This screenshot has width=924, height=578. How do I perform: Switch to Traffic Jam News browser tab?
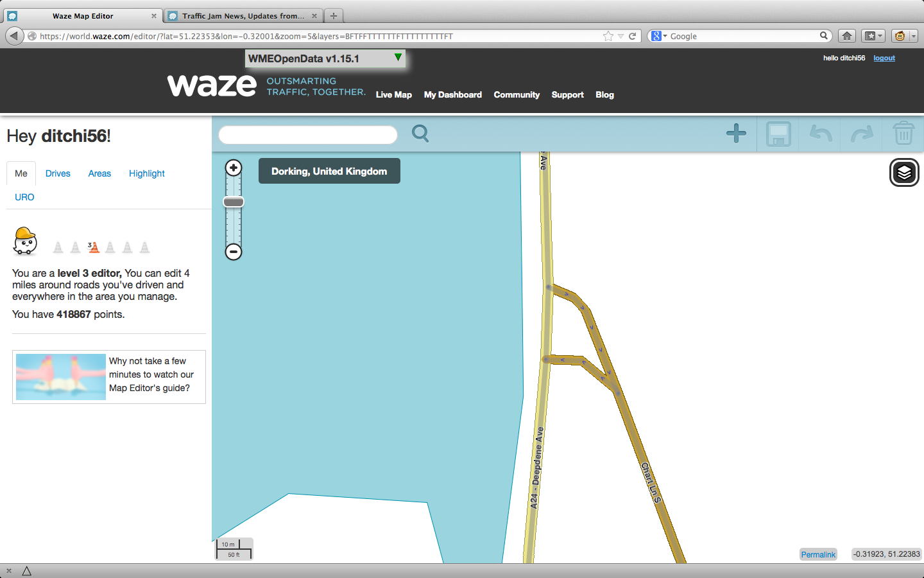tap(243, 16)
